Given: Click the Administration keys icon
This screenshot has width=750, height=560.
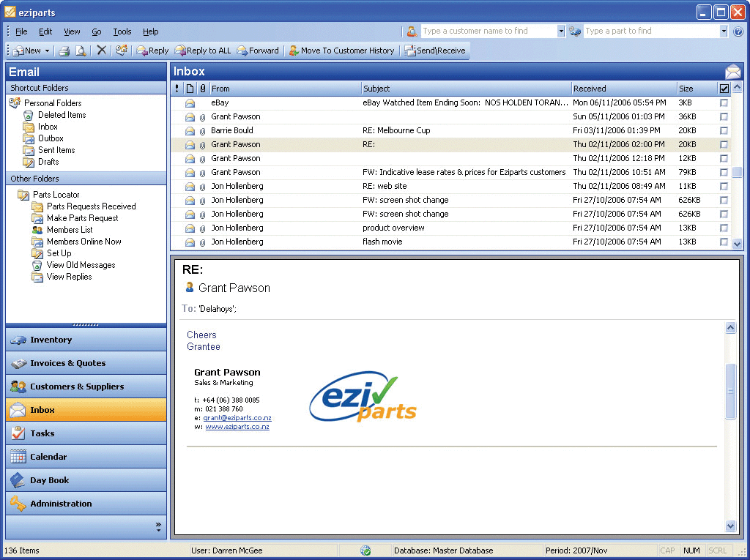Looking at the screenshot, I should click(18, 504).
